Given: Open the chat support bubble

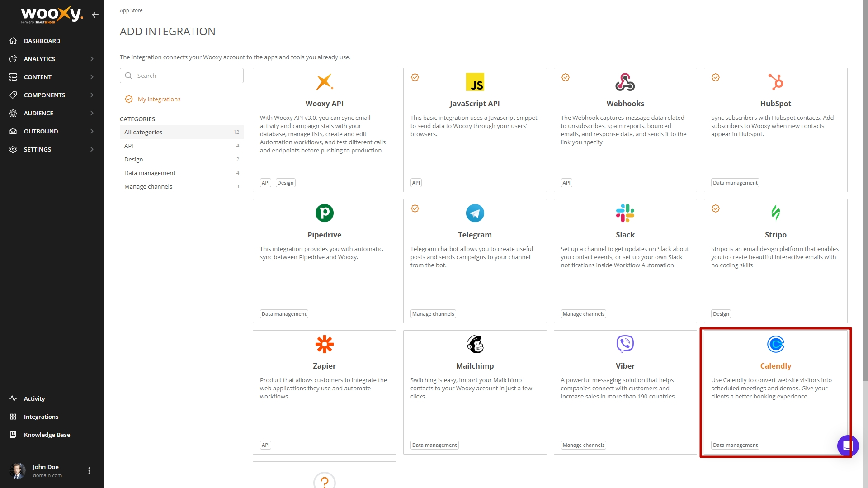Looking at the screenshot, I should [x=847, y=446].
